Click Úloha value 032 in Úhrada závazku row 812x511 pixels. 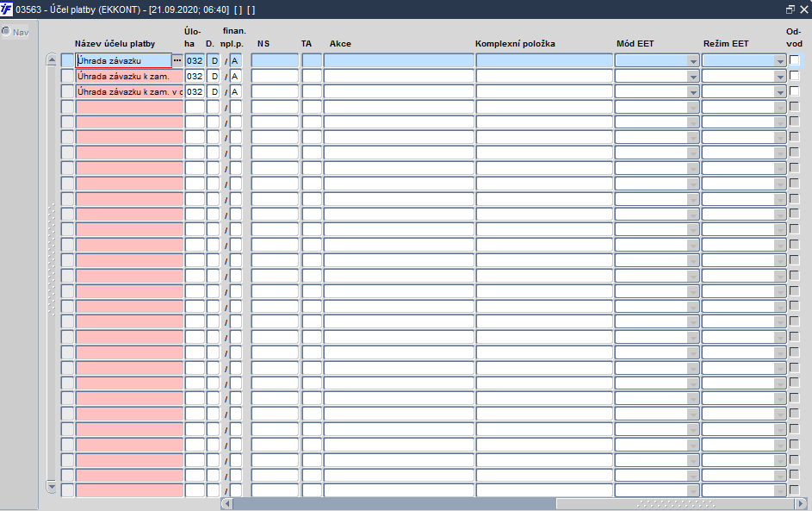[x=195, y=60]
